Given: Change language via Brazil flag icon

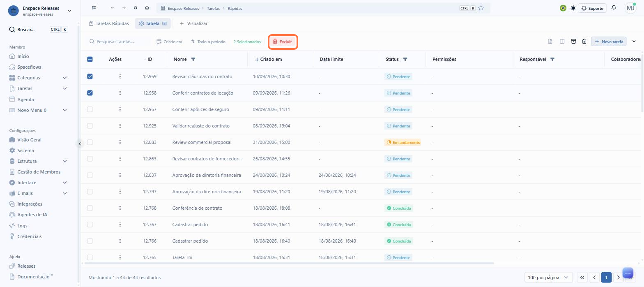Looking at the screenshot, I should point(563,8).
